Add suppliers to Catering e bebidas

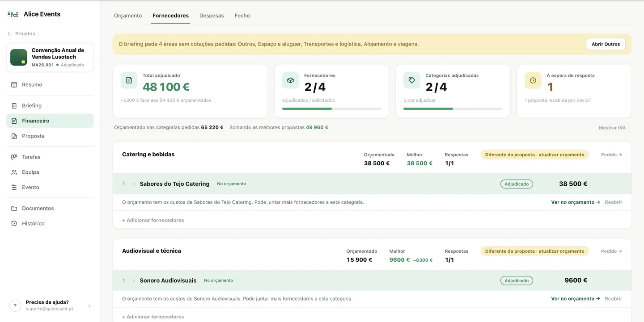(x=153, y=220)
